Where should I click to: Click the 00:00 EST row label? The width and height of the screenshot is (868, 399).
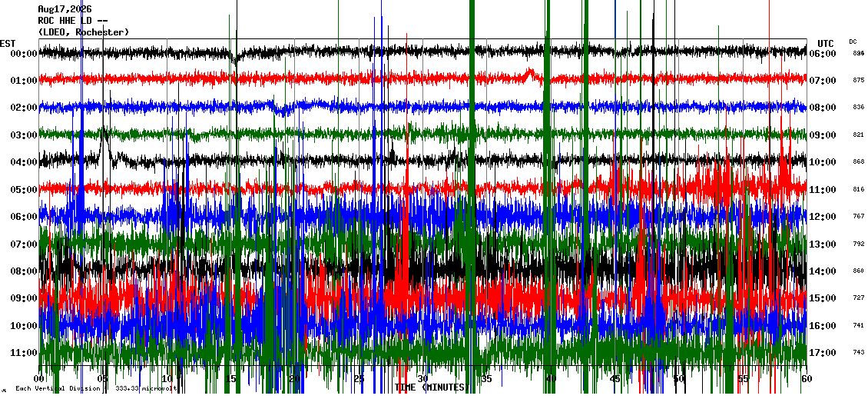[x=24, y=54]
